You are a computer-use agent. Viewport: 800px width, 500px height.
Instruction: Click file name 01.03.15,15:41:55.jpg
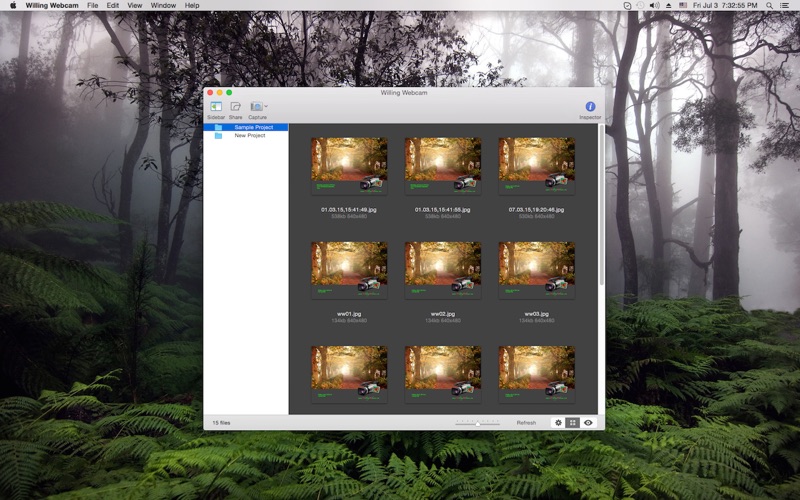click(x=443, y=209)
